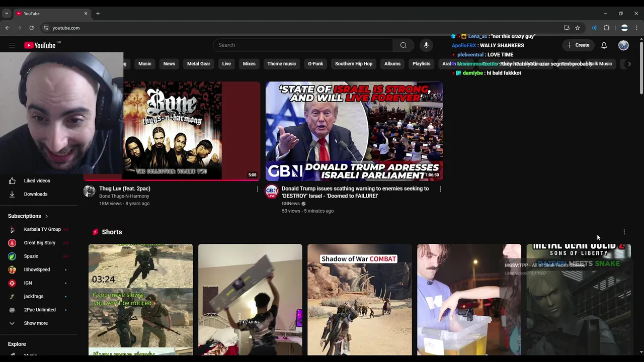Select the News filter chip
The image size is (644, 362).
click(169, 64)
